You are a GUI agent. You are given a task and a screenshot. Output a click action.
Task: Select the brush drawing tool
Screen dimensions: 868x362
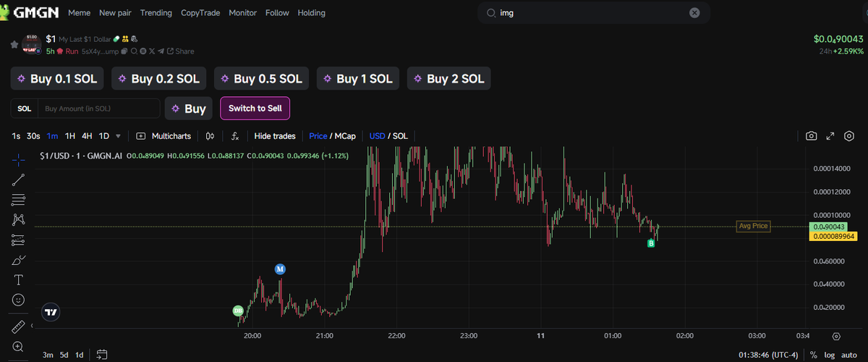pyautogui.click(x=18, y=260)
